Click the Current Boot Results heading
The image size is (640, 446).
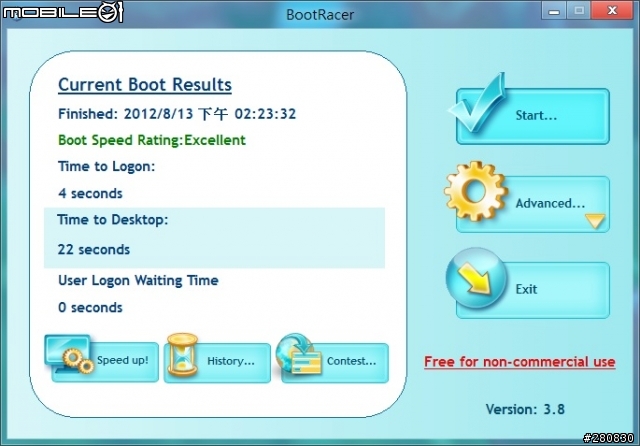point(145,85)
